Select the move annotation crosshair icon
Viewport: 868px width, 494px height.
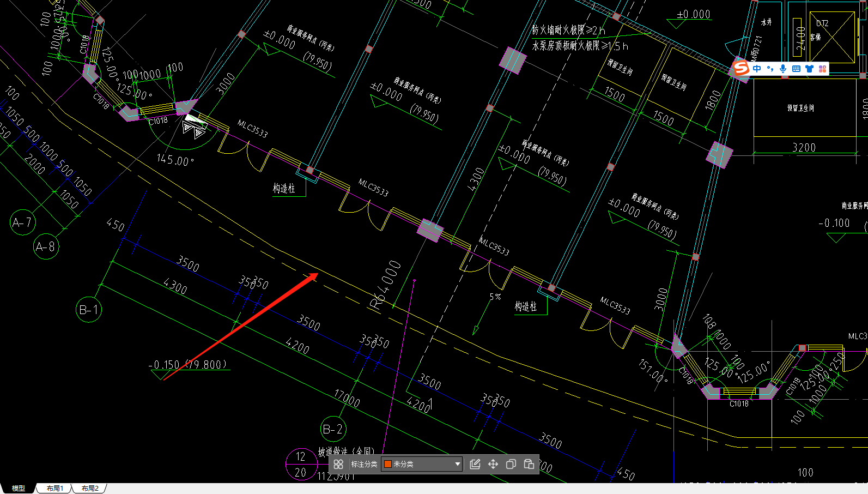[493, 464]
